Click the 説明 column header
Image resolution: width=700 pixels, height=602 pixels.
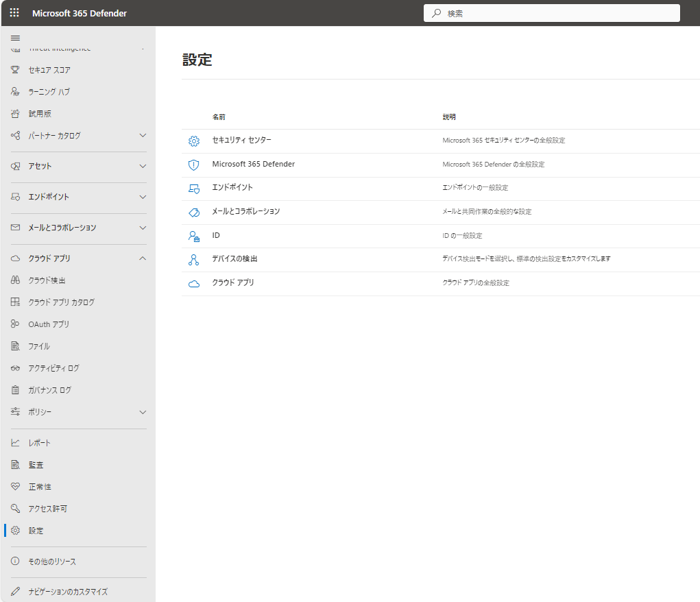(x=449, y=117)
